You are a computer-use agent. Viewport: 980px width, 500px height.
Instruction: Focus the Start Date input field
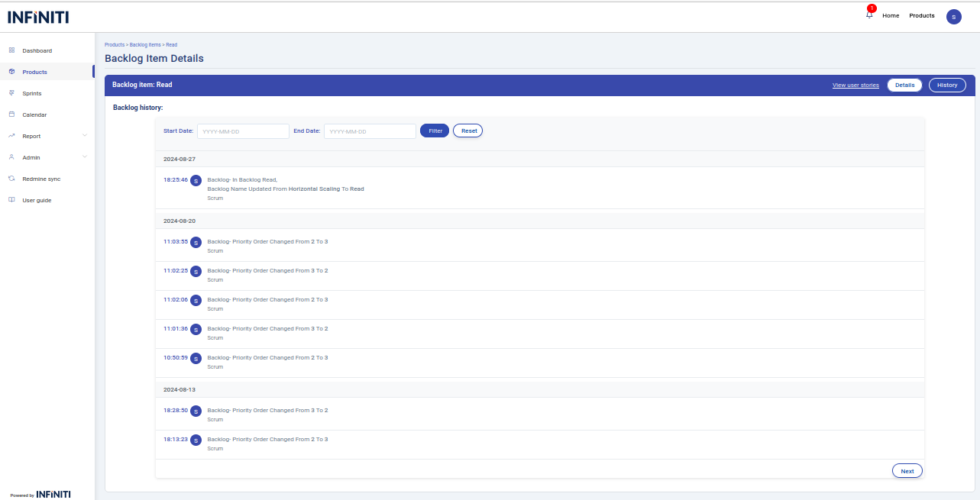(243, 131)
